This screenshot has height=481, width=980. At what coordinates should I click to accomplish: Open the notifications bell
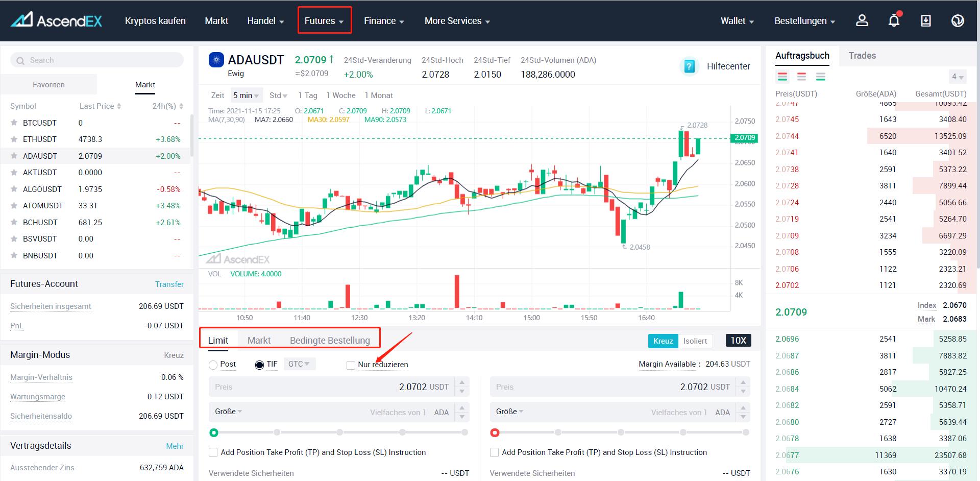click(x=894, y=20)
